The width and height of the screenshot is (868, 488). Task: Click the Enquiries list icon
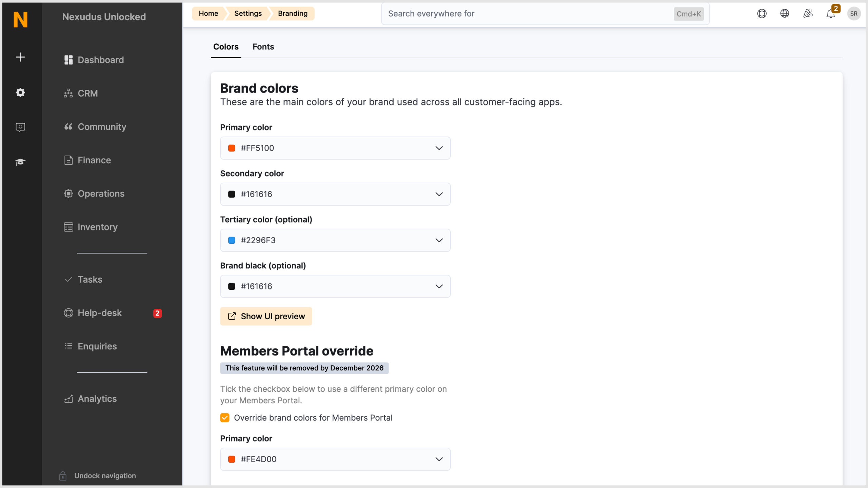pyautogui.click(x=68, y=346)
